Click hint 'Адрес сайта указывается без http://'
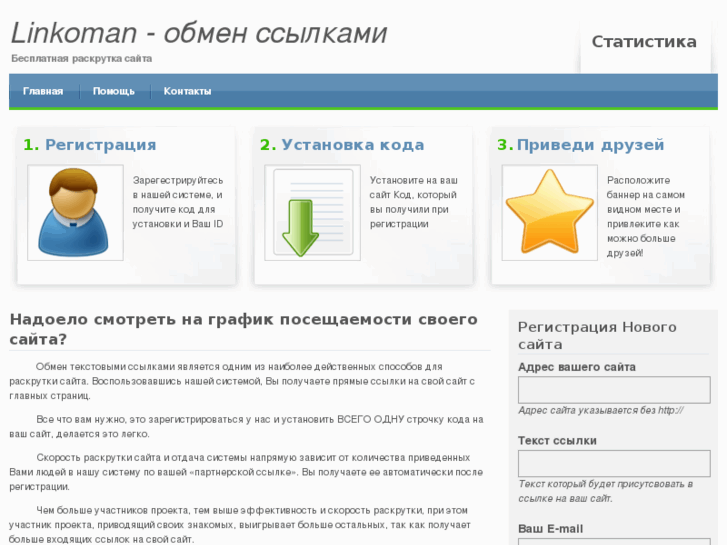 point(601,410)
